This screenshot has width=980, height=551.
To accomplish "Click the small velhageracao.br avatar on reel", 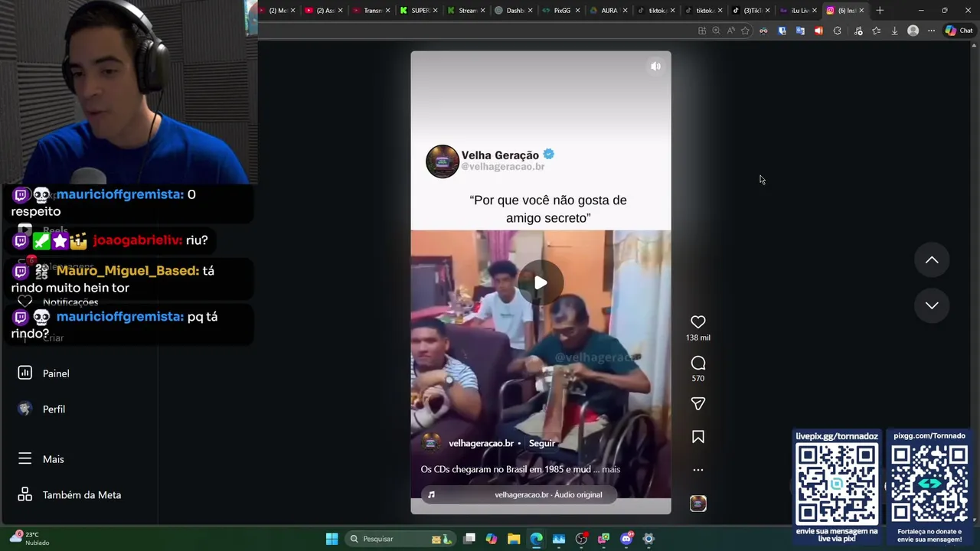I will click(x=431, y=442).
